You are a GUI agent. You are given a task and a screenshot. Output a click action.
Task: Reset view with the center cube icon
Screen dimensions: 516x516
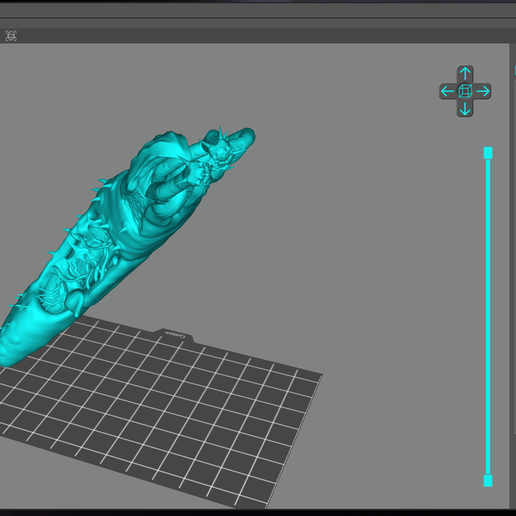tap(465, 91)
